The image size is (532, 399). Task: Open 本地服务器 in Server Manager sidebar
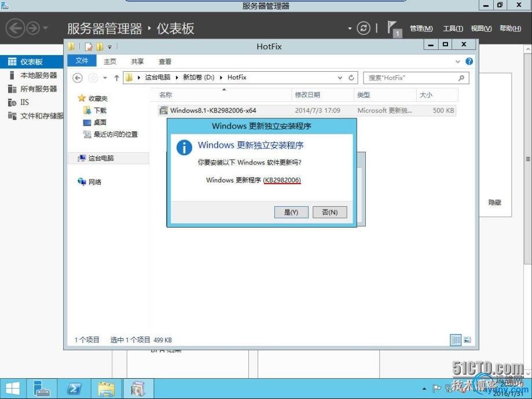[32, 75]
